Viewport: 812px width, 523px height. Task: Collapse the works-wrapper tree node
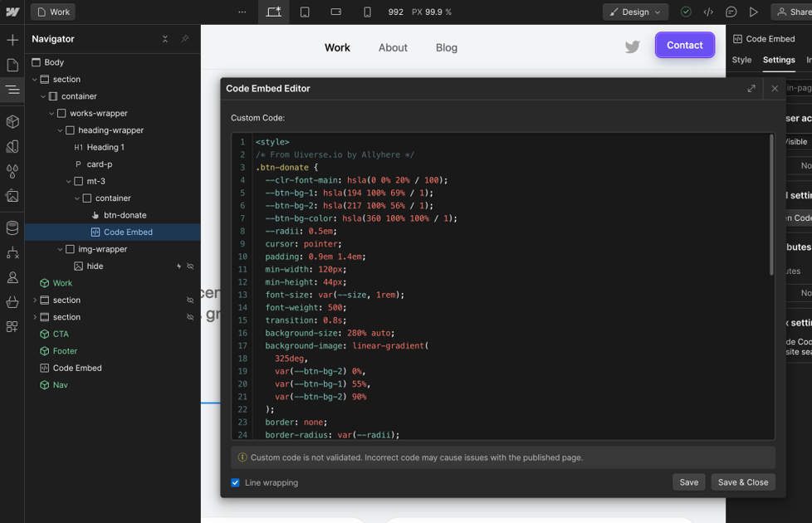51,113
